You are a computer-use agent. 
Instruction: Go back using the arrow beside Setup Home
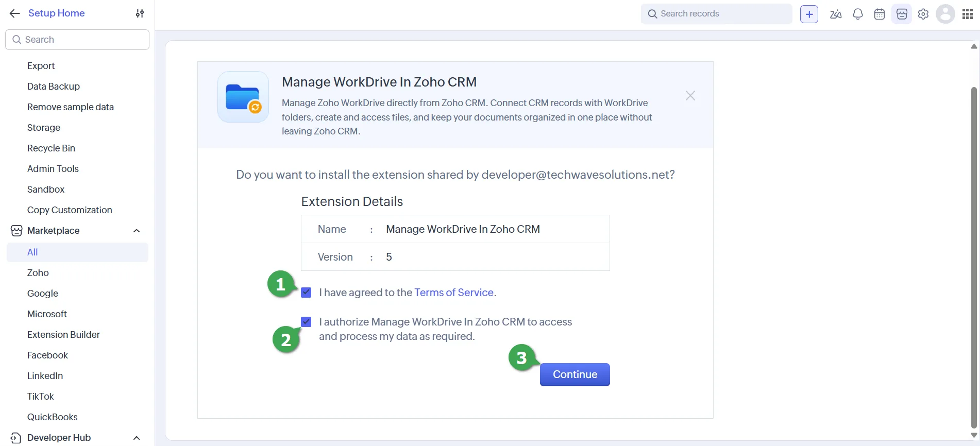pyautogui.click(x=15, y=13)
